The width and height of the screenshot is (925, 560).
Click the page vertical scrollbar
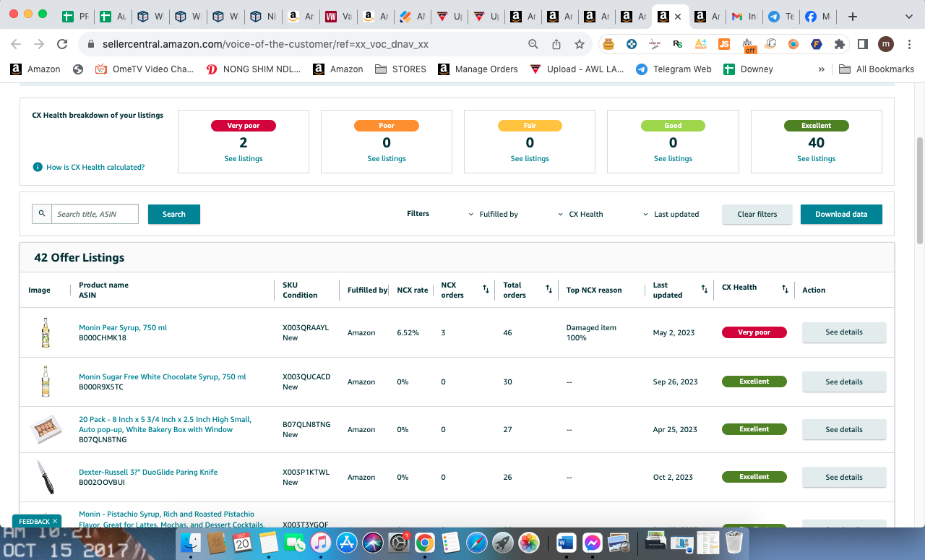(x=920, y=190)
